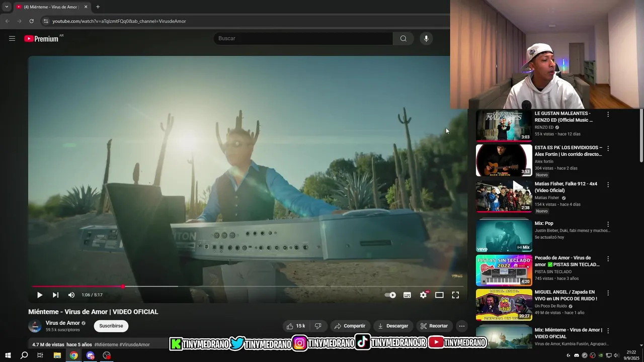The image size is (644, 362).
Task: Open the Mix: Pop playlist thumbnail
Action: pyautogui.click(x=504, y=235)
